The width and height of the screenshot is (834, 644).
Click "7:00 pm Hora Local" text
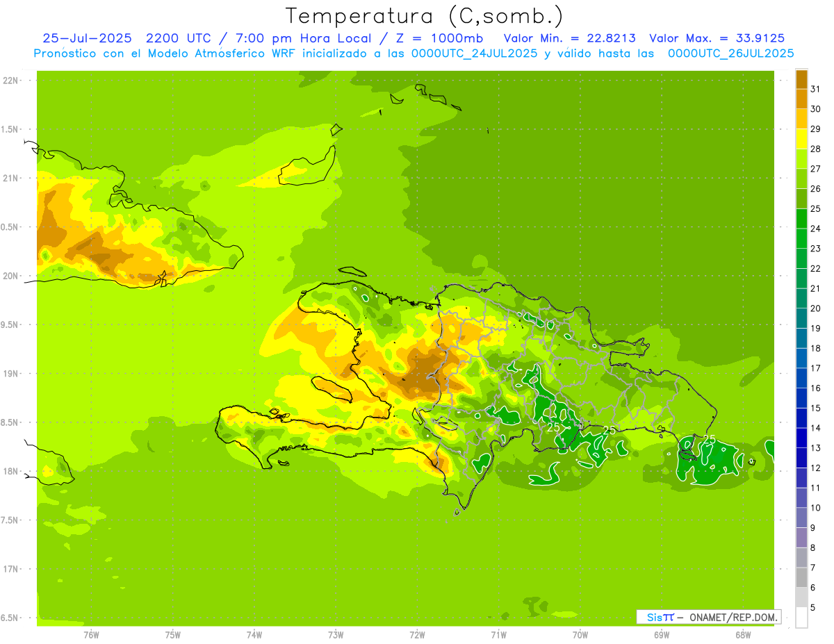(304, 39)
